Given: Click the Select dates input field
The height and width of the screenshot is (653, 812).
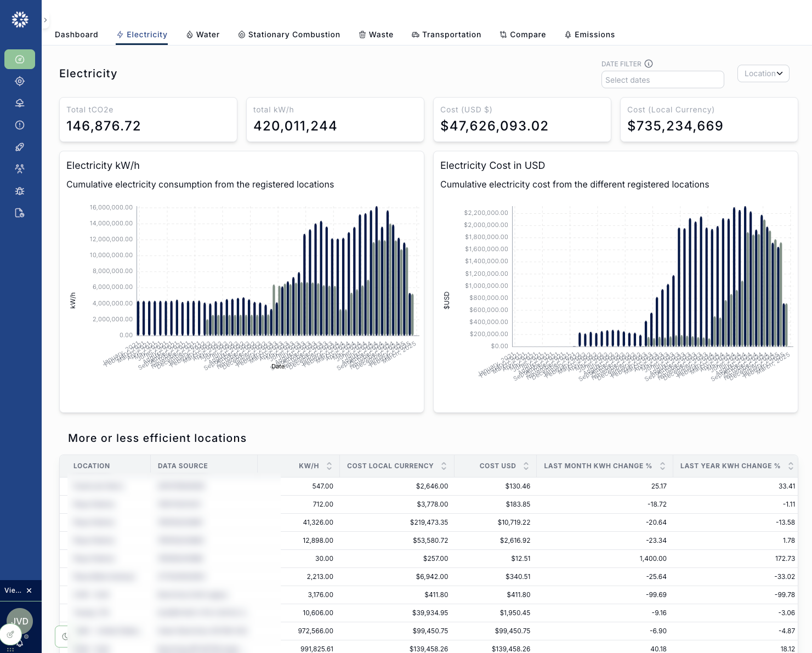Looking at the screenshot, I should pyautogui.click(x=662, y=80).
